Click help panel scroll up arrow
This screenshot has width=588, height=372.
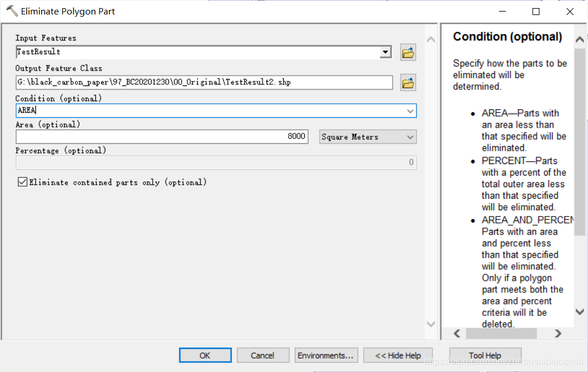tap(580, 40)
